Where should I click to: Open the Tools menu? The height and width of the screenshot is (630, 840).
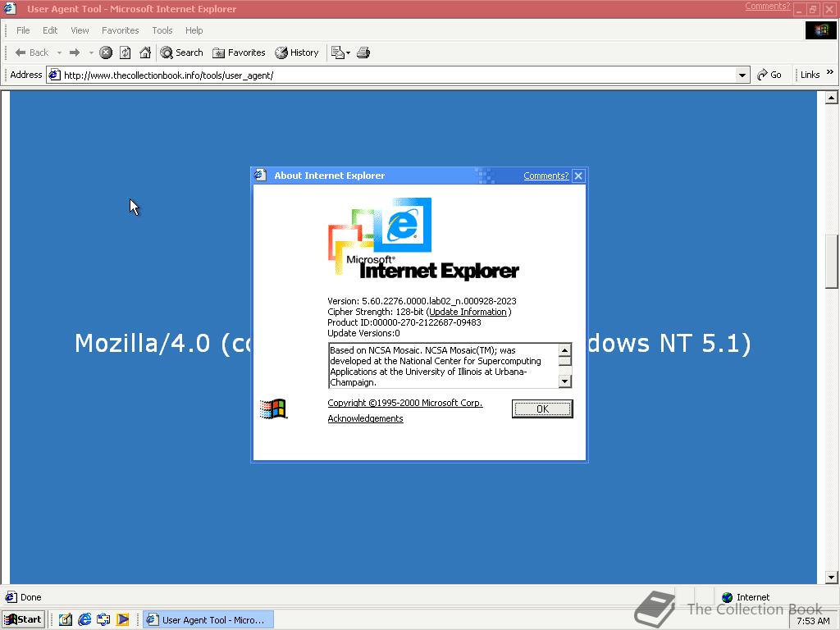point(162,30)
